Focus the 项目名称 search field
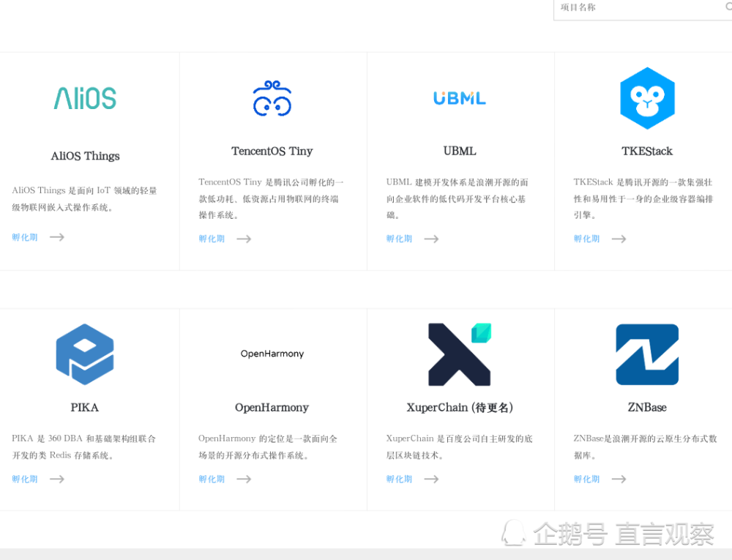This screenshot has width=732, height=560. coord(643,8)
